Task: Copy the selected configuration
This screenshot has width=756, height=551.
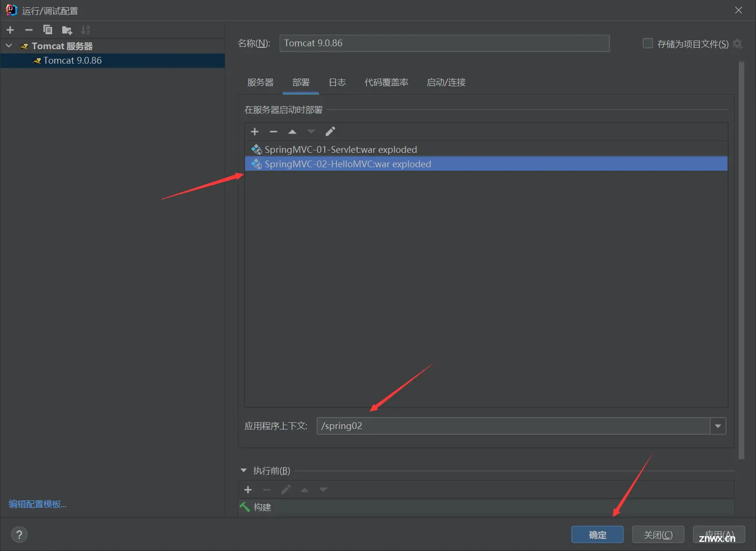Action: pyautogui.click(x=47, y=30)
